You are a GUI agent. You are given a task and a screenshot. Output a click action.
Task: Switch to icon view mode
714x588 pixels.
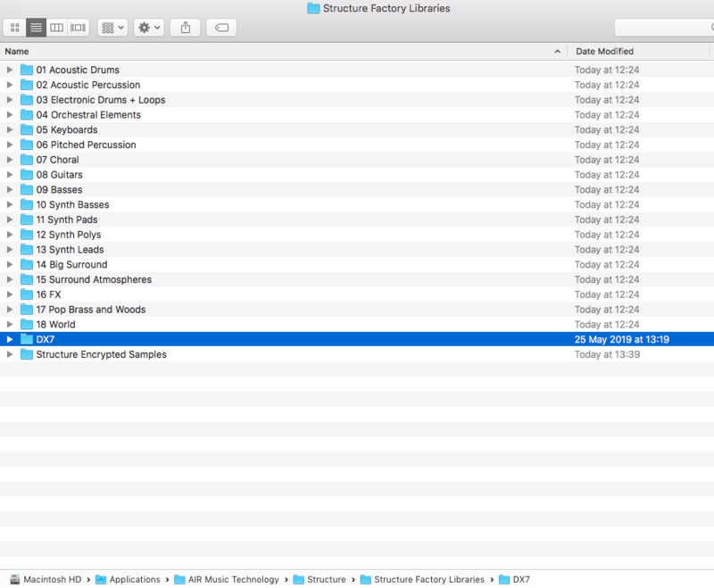coord(15,28)
